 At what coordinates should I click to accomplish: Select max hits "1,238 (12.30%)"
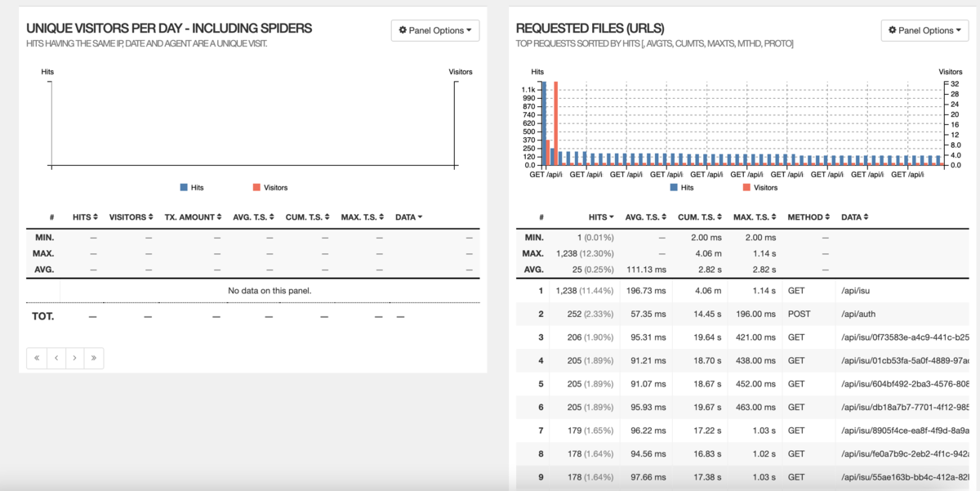(584, 253)
